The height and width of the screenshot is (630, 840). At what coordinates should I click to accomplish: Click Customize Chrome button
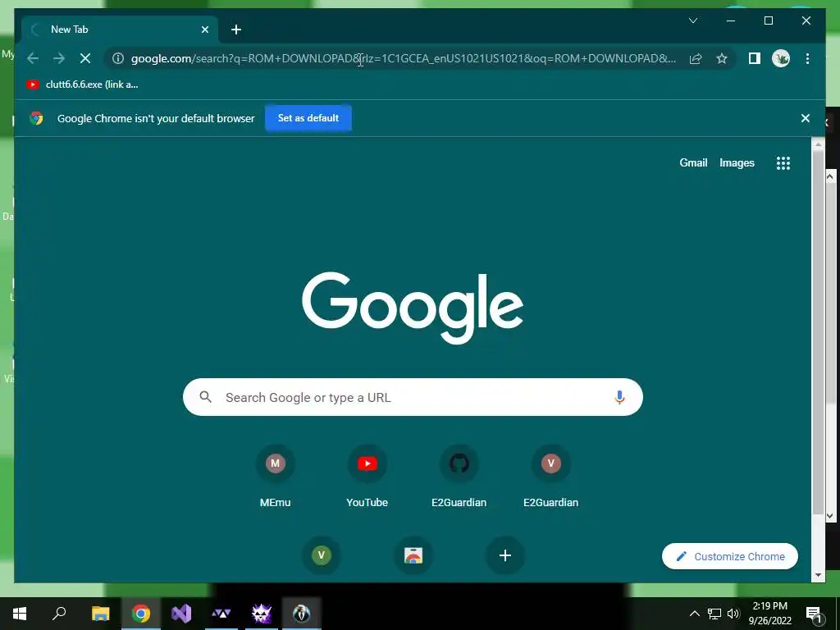[x=729, y=557]
